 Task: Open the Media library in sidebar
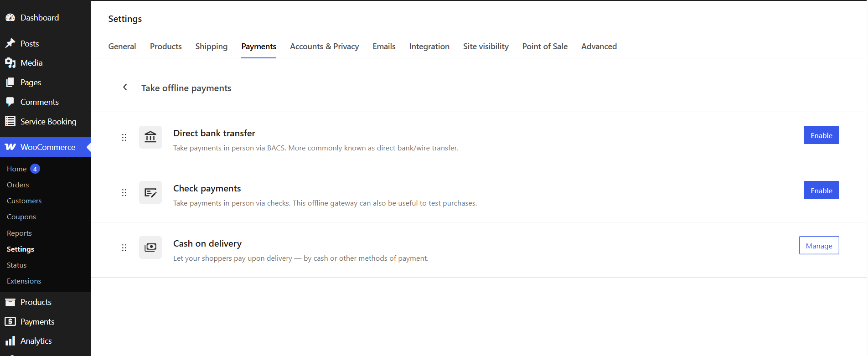[31, 63]
